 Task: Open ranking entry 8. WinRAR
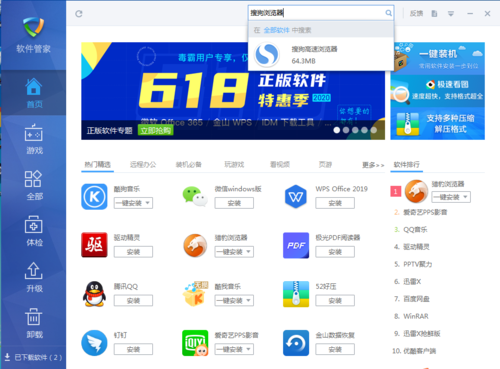(411, 316)
